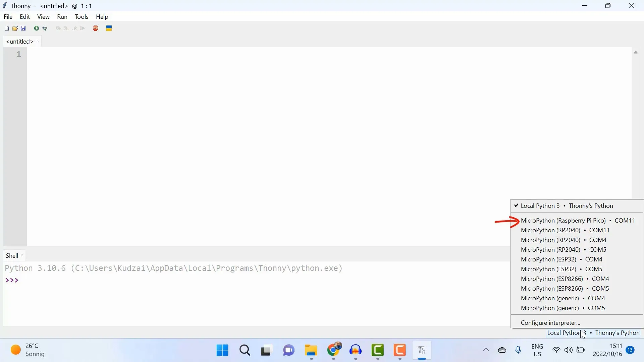Open taskbar Search
This screenshot has height=362, width=644.
point(245,350)
